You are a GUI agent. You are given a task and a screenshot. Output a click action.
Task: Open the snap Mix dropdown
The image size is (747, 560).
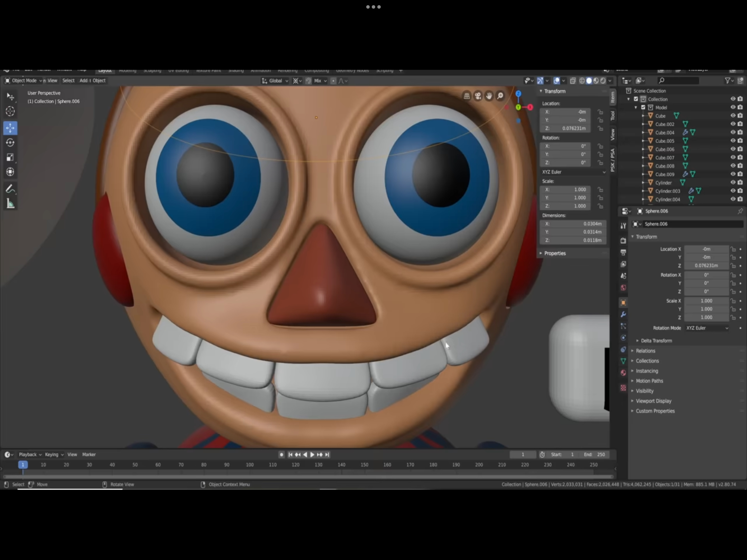click(x=320, y=81)
